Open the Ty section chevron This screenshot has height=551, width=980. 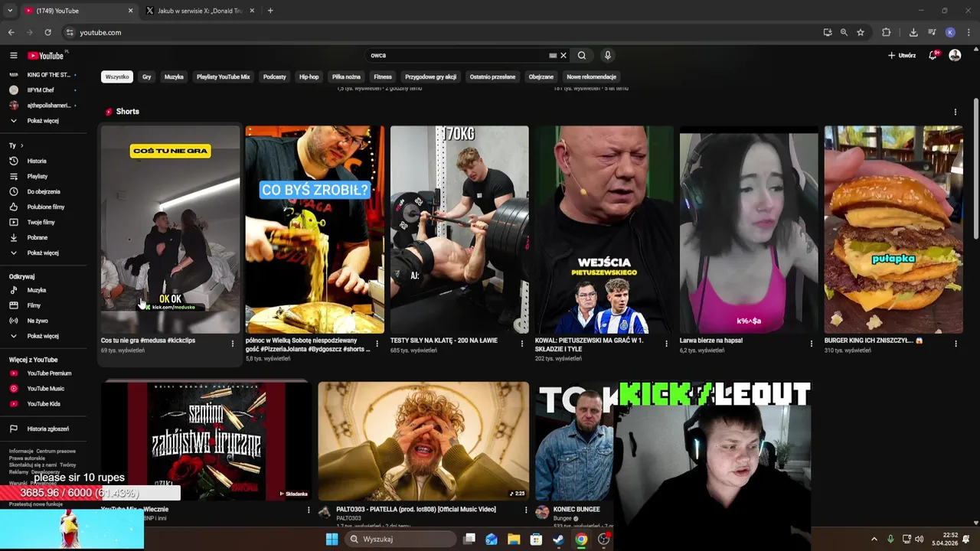pos(21,145)
